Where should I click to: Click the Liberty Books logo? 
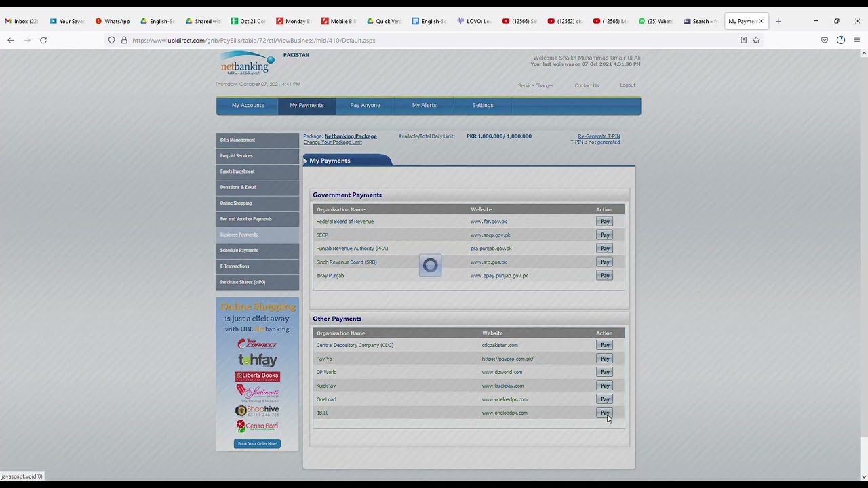257,376
